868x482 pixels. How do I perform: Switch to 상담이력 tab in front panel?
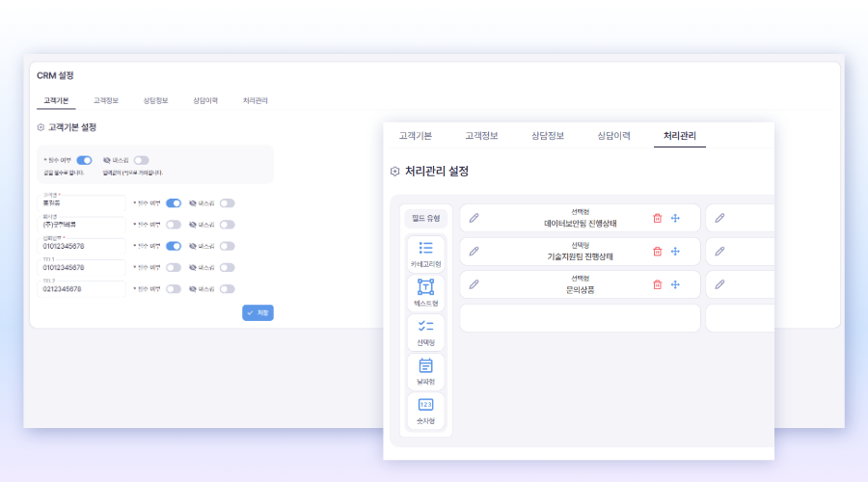613,136
